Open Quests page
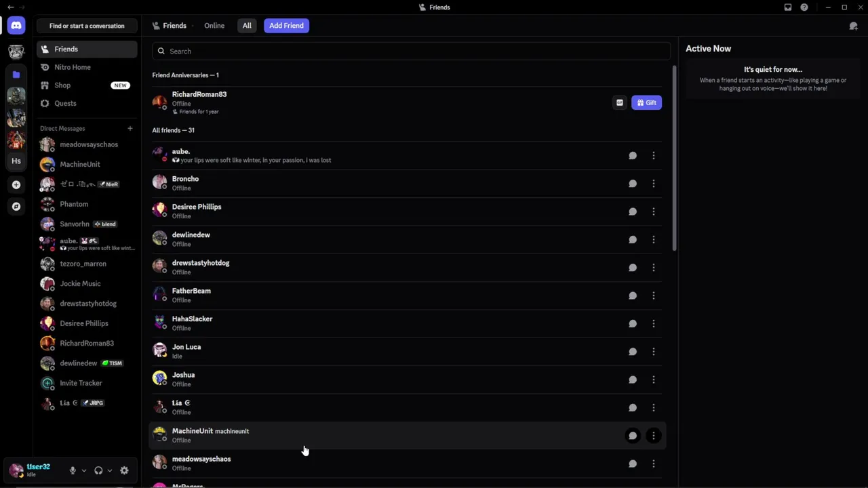This screenshot has height=488, width=868. (87, 103)
